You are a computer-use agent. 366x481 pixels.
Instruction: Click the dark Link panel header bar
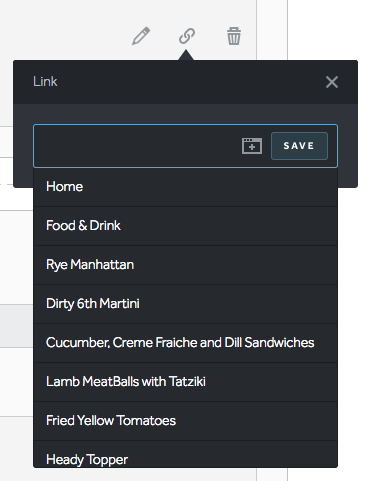pyautogui.click(x=185, y=82)
